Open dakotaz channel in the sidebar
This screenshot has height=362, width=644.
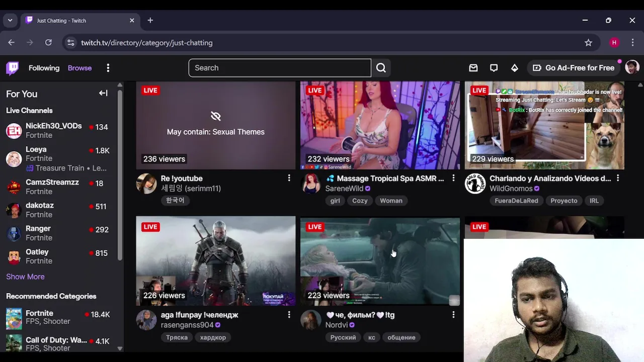[x=60, y=210]
